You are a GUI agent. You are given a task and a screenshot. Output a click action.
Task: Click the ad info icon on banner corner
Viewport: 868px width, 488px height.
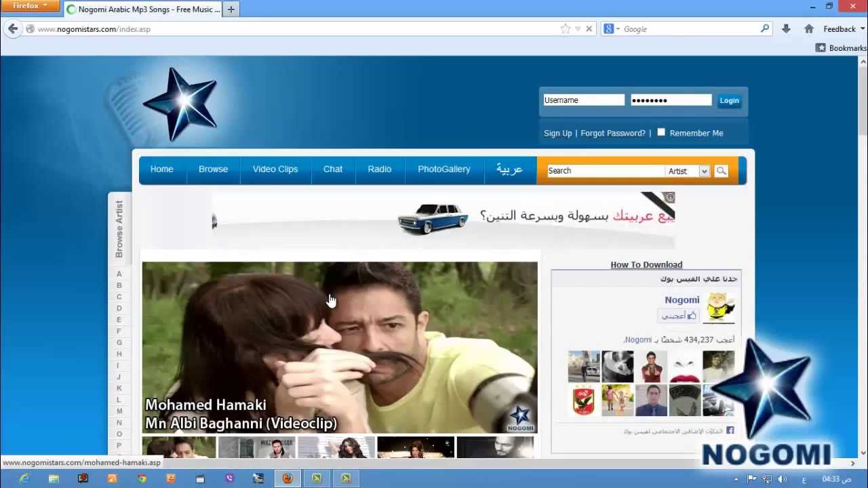coord(670,197)
